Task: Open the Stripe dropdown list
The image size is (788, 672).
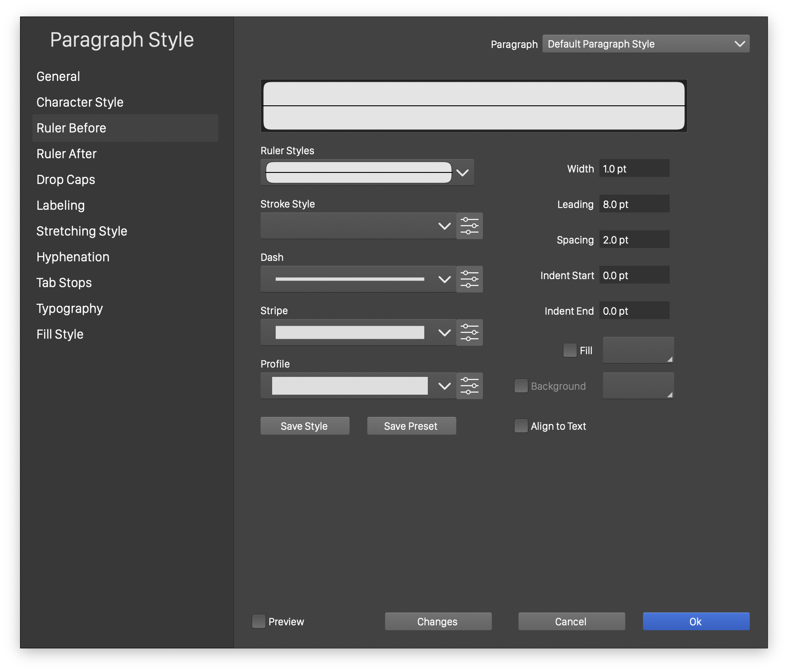Action: 444,332
